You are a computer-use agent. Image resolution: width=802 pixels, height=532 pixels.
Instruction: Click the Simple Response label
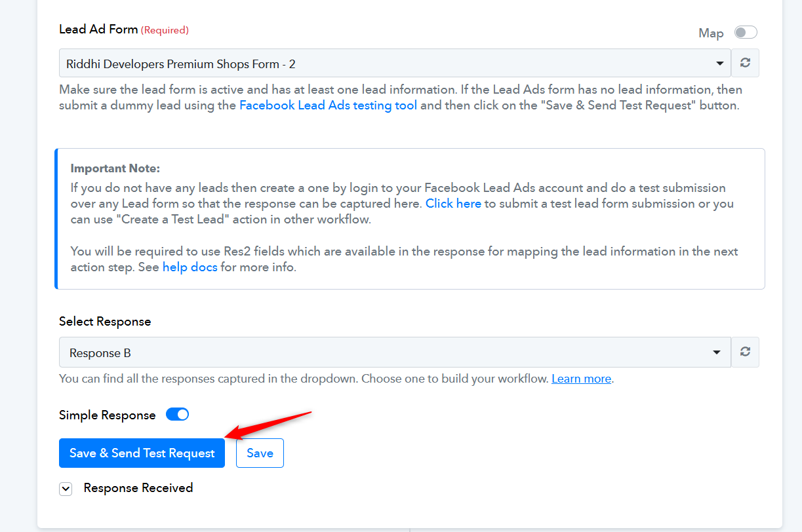tap(108, 415)
